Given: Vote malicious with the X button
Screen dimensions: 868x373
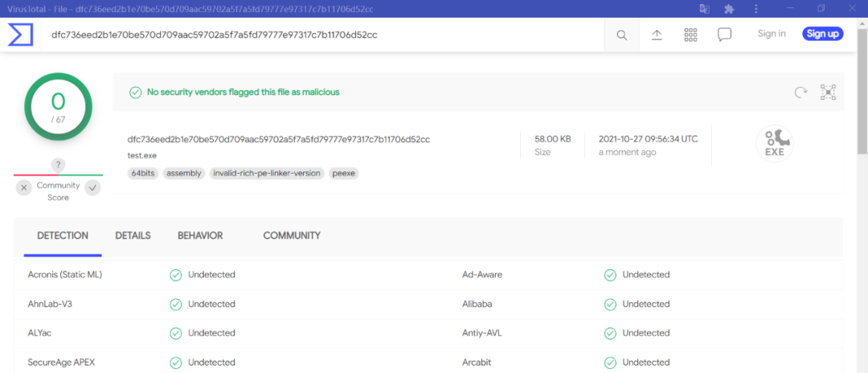Looking at the screenshot, I should tap(24, 188).
